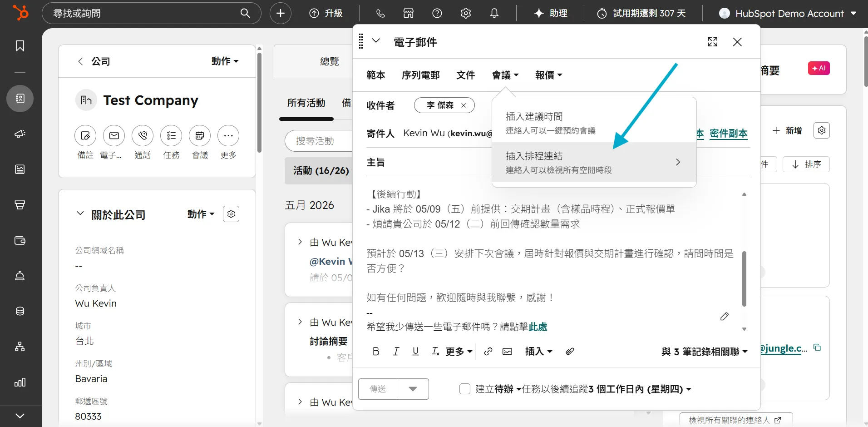This screenshot has height=427, width=868.
Task: Open data management database sidebar icon
Action: (x=20, y=311)
